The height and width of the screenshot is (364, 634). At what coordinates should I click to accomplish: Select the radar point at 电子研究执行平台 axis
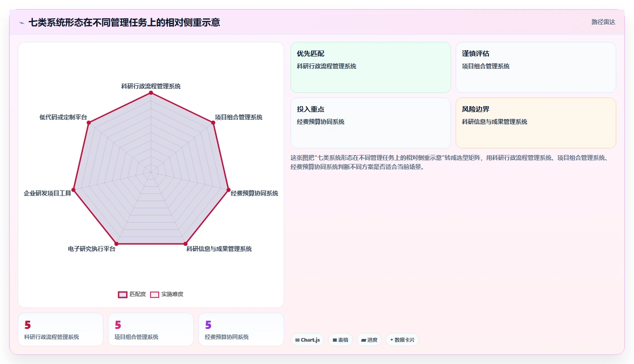(116, 244)
